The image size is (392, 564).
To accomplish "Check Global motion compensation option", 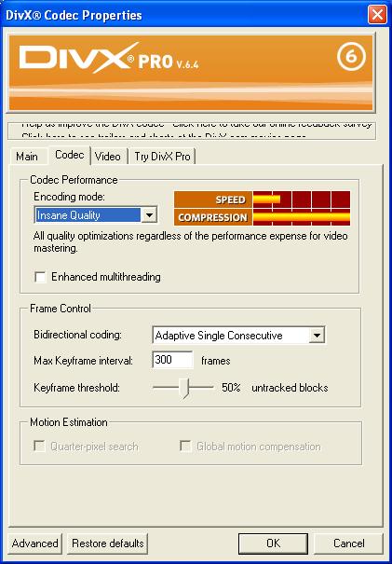I will pos(185,447).
